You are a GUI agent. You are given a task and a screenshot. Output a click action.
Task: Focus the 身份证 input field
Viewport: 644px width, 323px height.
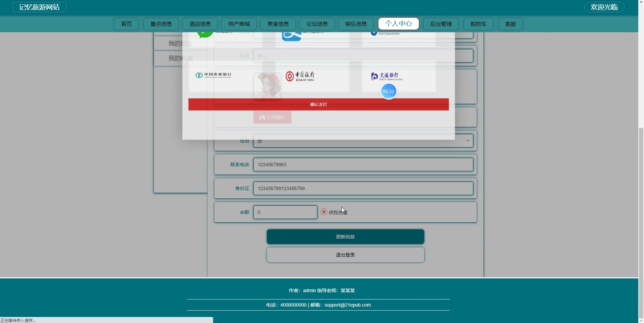tap(363, 188)
